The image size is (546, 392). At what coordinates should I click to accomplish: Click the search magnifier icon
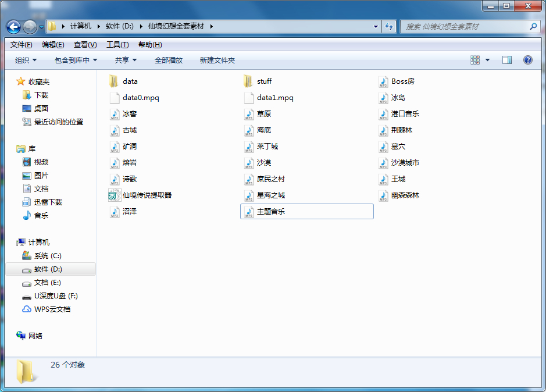(x=533, y=27)
